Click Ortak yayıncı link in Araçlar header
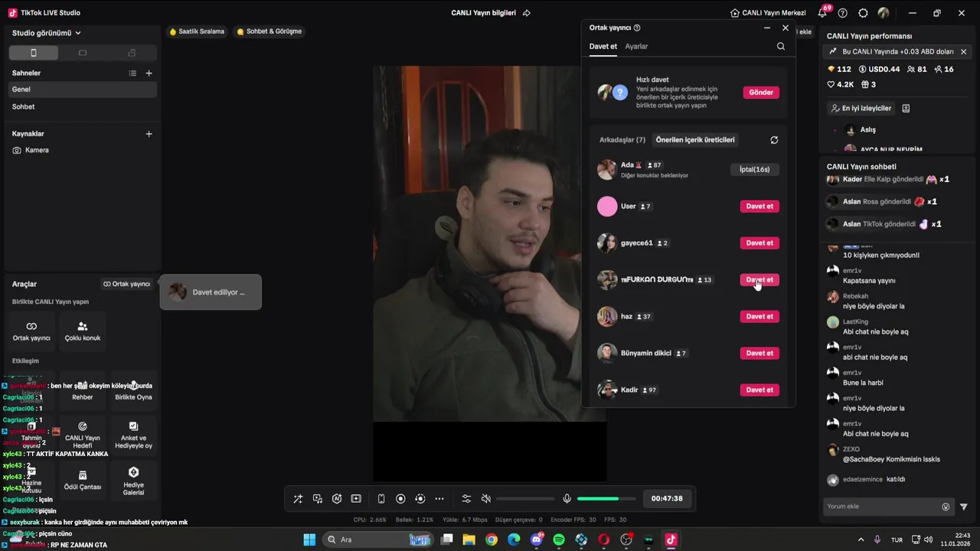Screen dimensions: 980x551 [127, 284]
